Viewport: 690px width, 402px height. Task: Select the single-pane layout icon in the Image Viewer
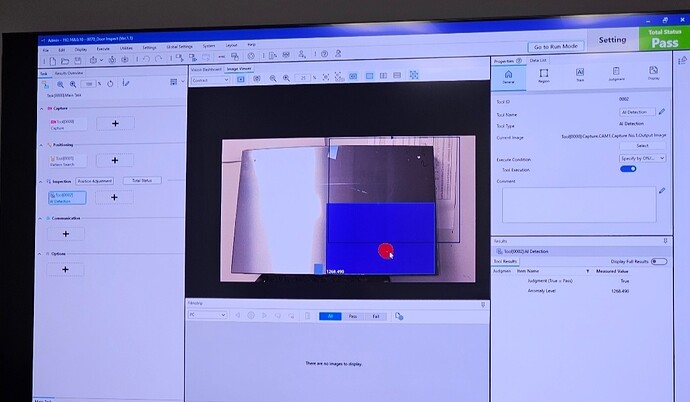369,76
